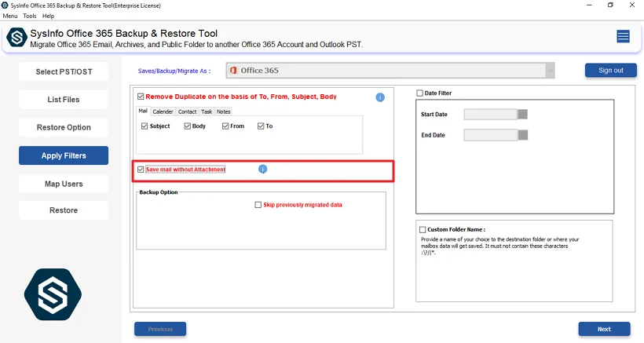
Task: Click the Next button
Action: click(604, 329)
